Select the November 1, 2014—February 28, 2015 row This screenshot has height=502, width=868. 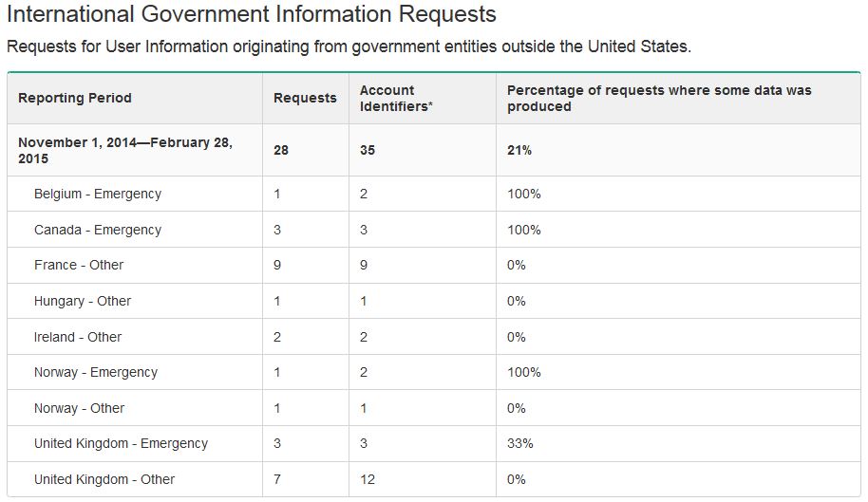tap(125, 150)
